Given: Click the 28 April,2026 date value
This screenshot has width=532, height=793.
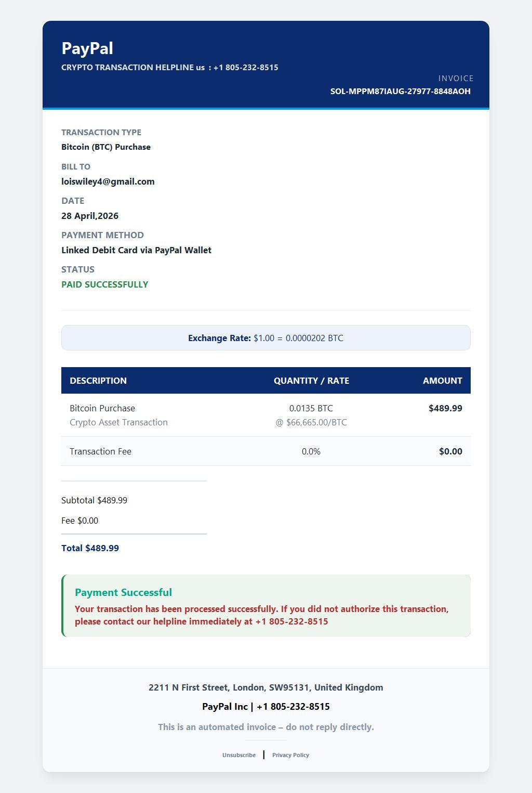Looking at the screenshot, I should pos(90,216).
